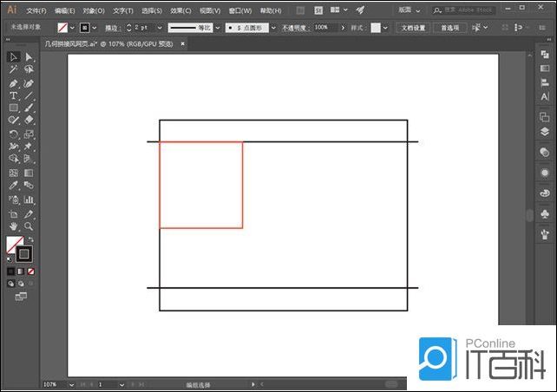
Task: Swap fill and stroke colors arrow
Action: [x=30, y=239]
